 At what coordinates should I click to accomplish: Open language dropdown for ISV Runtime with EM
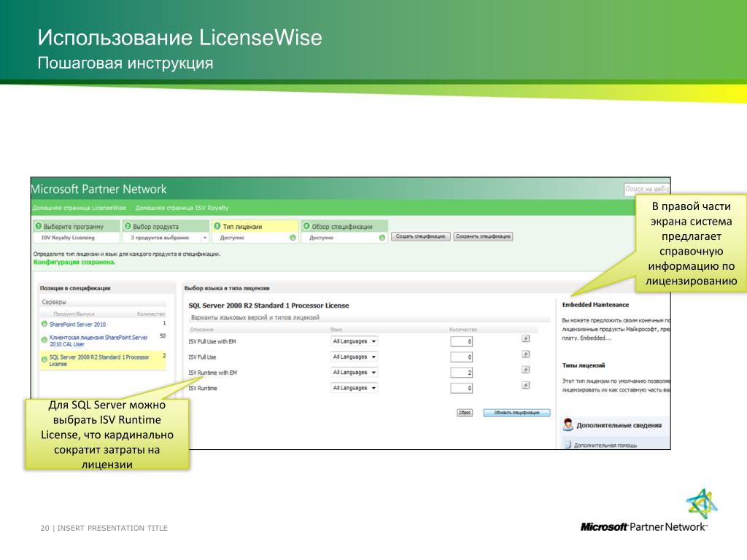tap(355, 373)
